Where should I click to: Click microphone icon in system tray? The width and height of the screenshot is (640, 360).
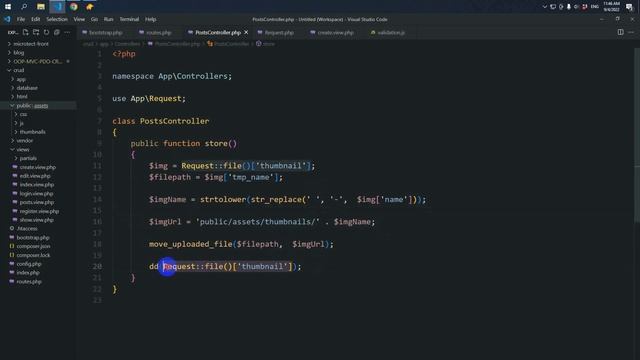click(x=569, y=7)
